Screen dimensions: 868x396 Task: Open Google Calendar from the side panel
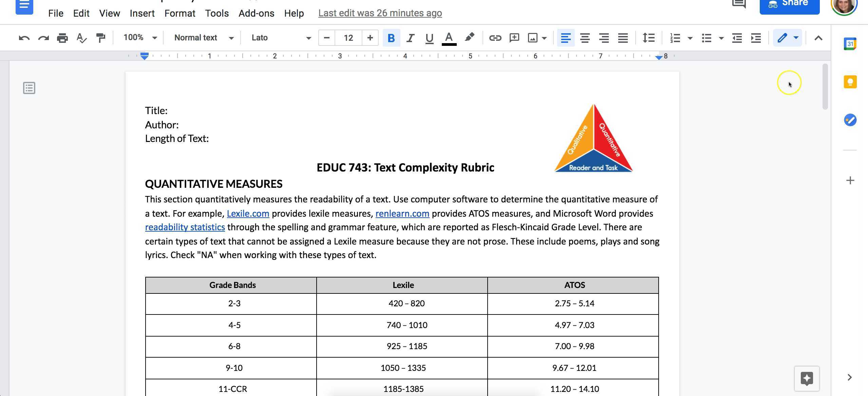[x=850, y=43]
